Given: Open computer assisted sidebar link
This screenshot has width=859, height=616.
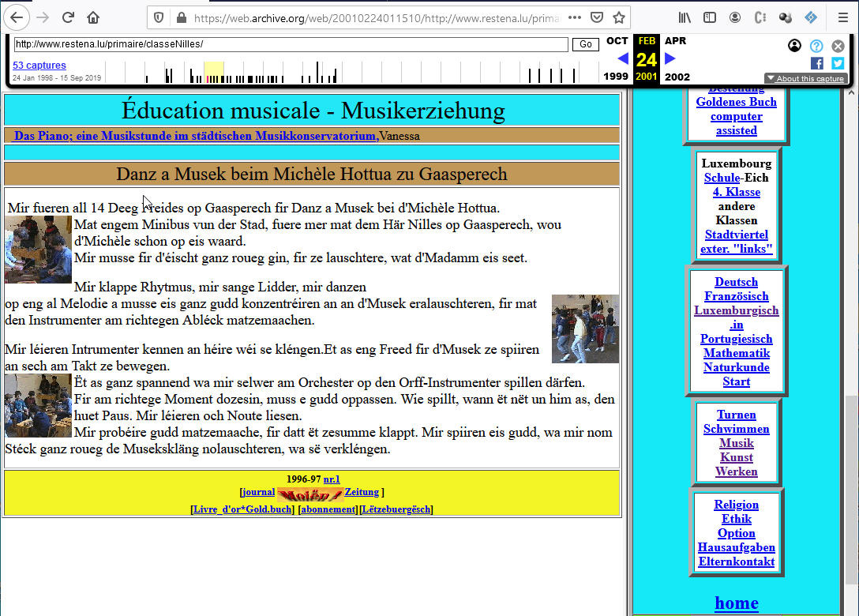Looking at the screenshot, I should click(x=737, y=123).
